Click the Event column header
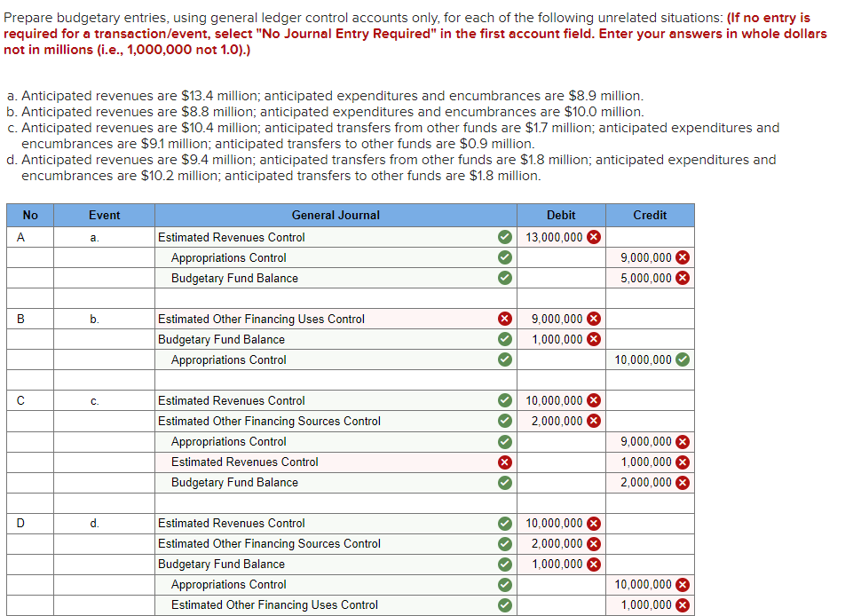The image size is (861, 616). click(x=105, y=215)
